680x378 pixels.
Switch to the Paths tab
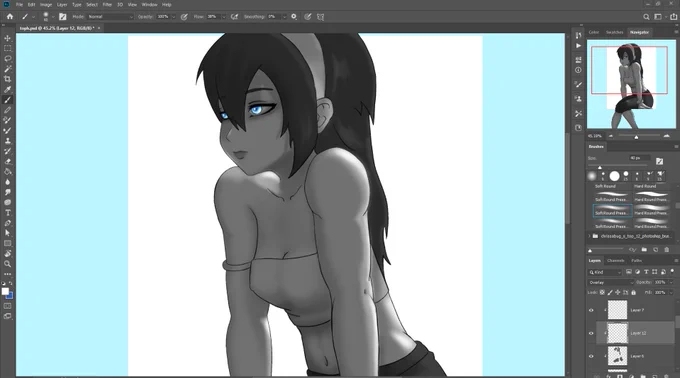636,261
